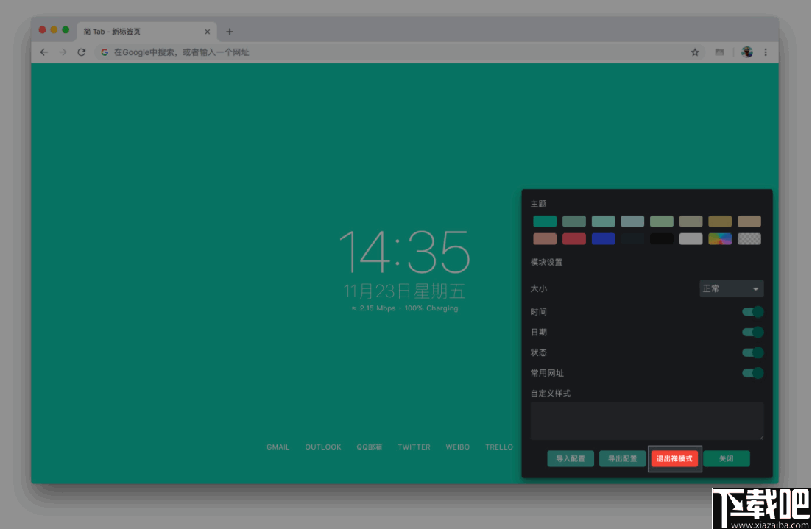Click the Google G icon in the address bar

(x=105, y=52)
